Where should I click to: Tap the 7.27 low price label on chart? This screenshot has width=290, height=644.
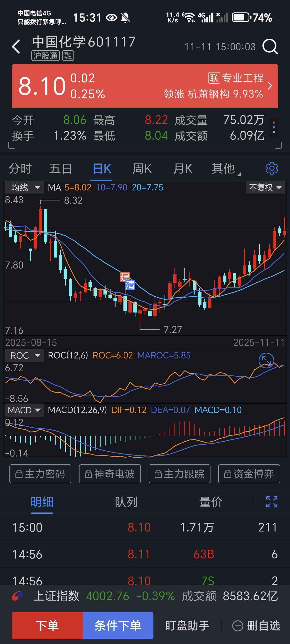(173, 329)
